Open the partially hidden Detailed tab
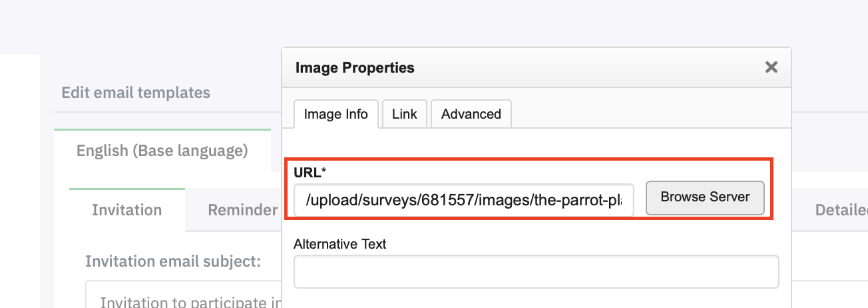Image resolution: width=868 pixels, height=308 pixels. pyautogui.click(x=841, y=210)
